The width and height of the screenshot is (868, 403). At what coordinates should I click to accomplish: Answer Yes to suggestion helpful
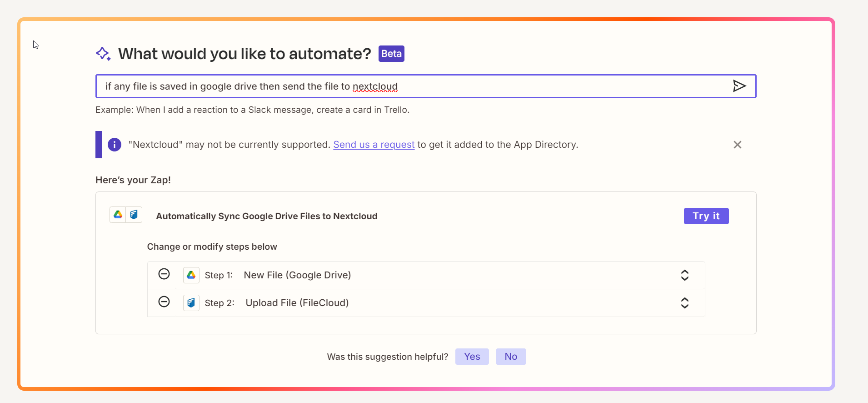[472, 357]
